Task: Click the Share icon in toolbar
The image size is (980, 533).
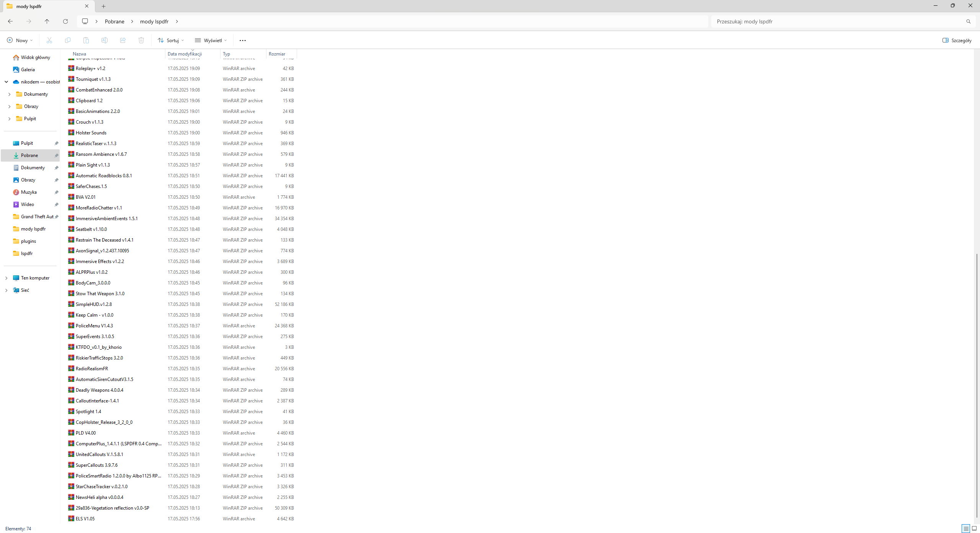Action: pyautogui.click(x=123, y=40)
